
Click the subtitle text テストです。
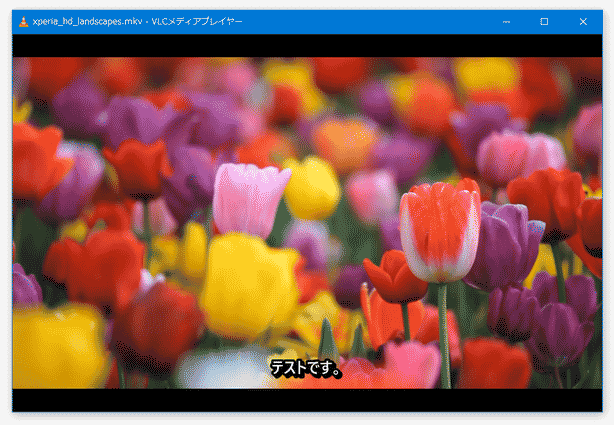tap(306, 369)
